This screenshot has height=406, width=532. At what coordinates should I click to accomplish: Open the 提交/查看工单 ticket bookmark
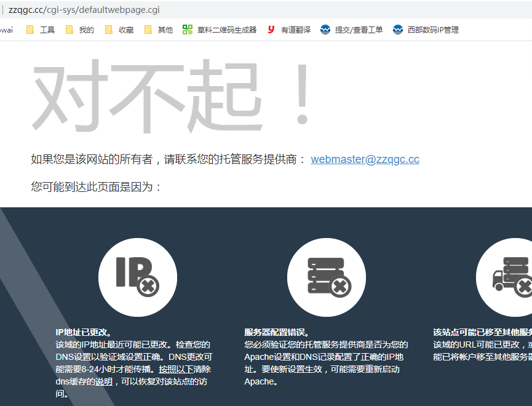point(352,30)
